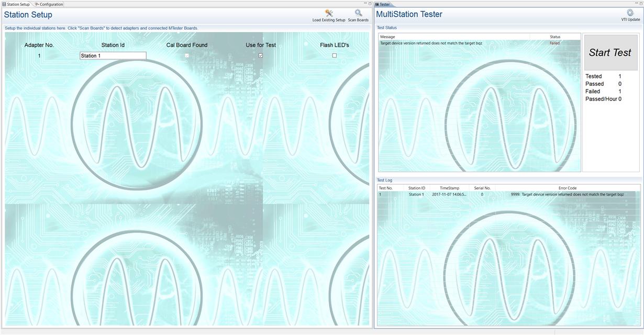Click the Status column header in Test Status
Image resolution: width=644 pixels, height=335 pixels.
555,37
